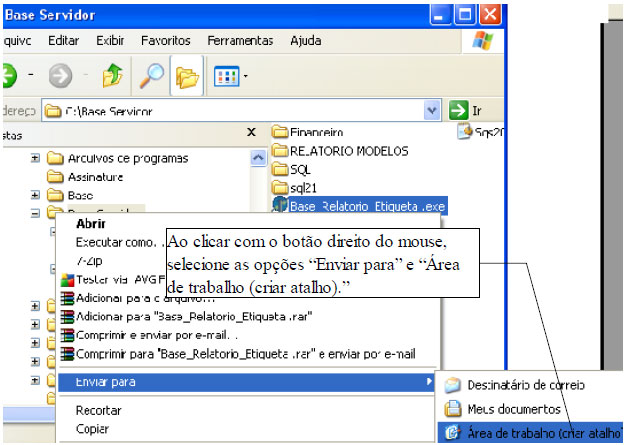Select Área de trabalho (criar atalho)

coord(530,433)
